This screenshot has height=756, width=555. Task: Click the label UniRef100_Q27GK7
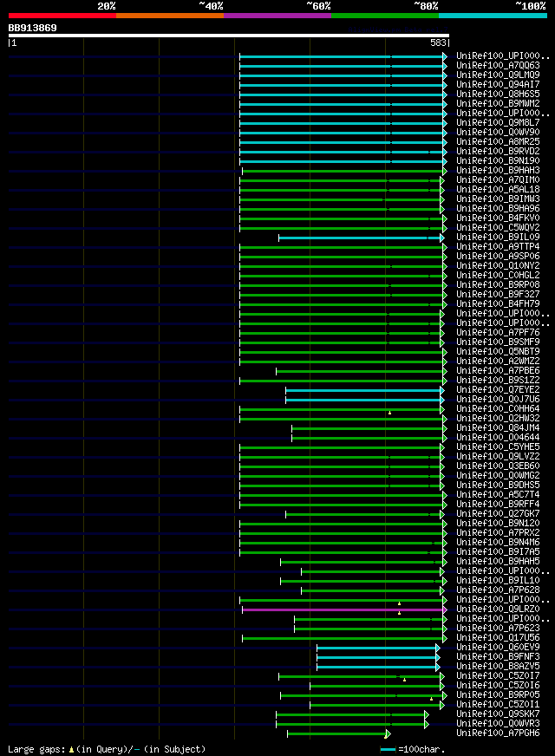tap(498, 514)
